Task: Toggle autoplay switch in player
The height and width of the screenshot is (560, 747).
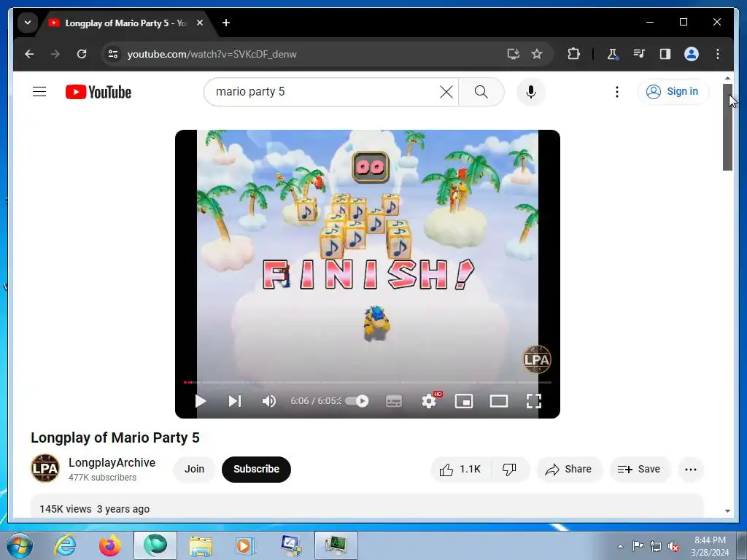Action: 357,401
